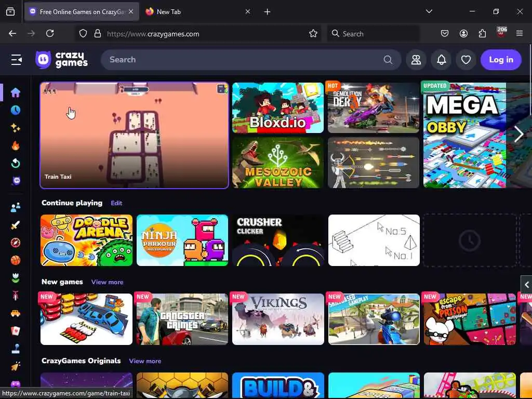
Task: Close the New Tab tab
Action: click(x=248, y=12)
